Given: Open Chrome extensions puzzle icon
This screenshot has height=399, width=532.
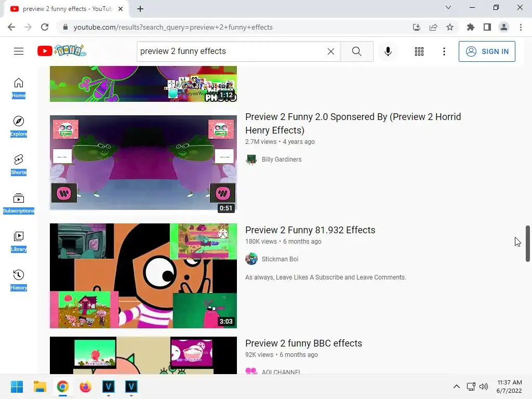Looking at the screenshot, I should click(470, 27).
